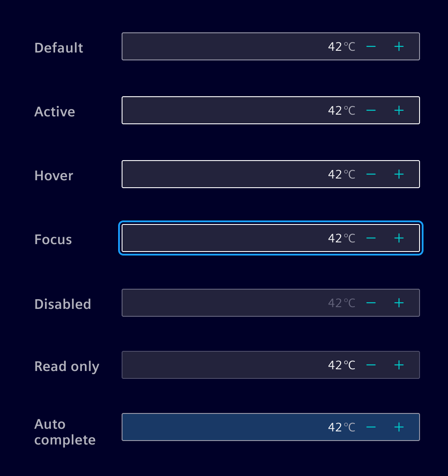Decrement the temperature in the Active row

point(371,110)
